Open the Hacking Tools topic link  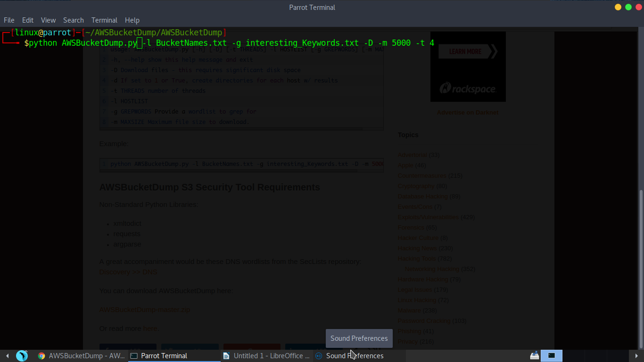(x=417, y=258)
